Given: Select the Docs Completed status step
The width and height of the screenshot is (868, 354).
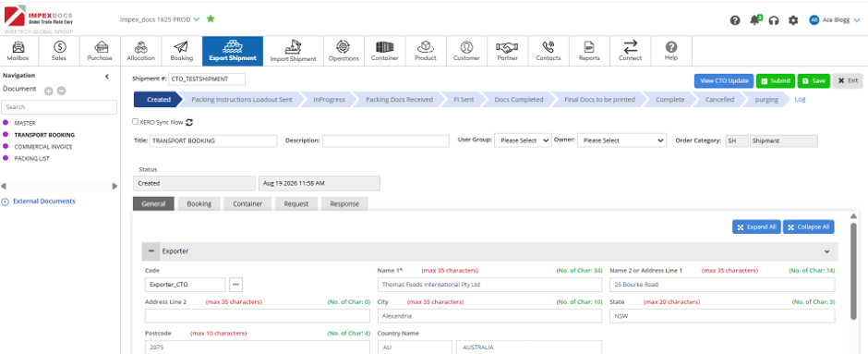Looking at the screenshot, I should pos(519,100).
